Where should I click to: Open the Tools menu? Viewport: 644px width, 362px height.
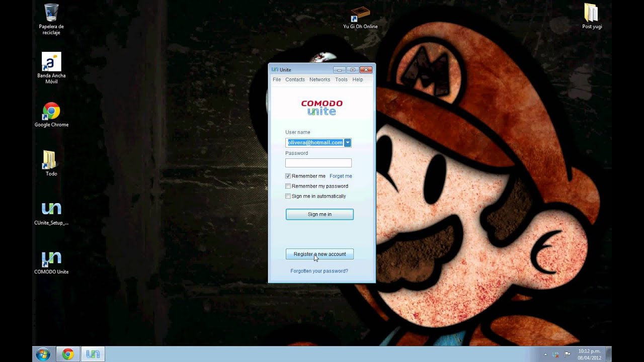coord(341,79)
